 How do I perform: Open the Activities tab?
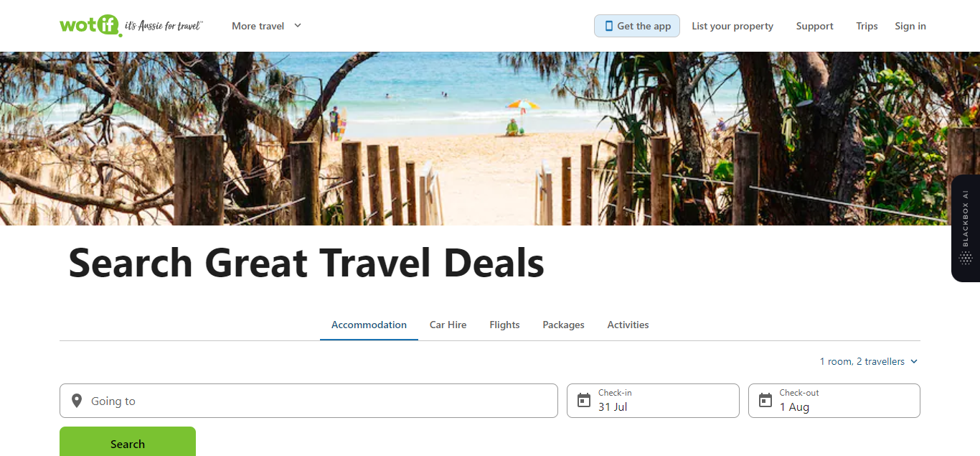pos(628,325)
